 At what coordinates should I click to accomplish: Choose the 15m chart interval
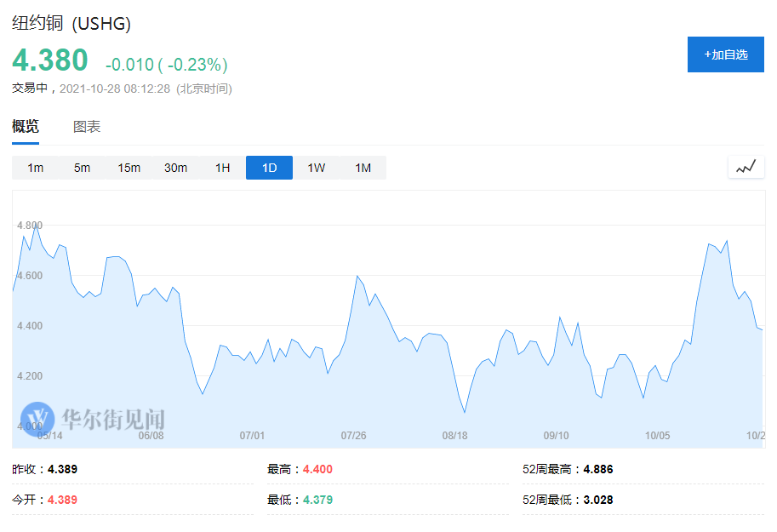pos(129,168)
